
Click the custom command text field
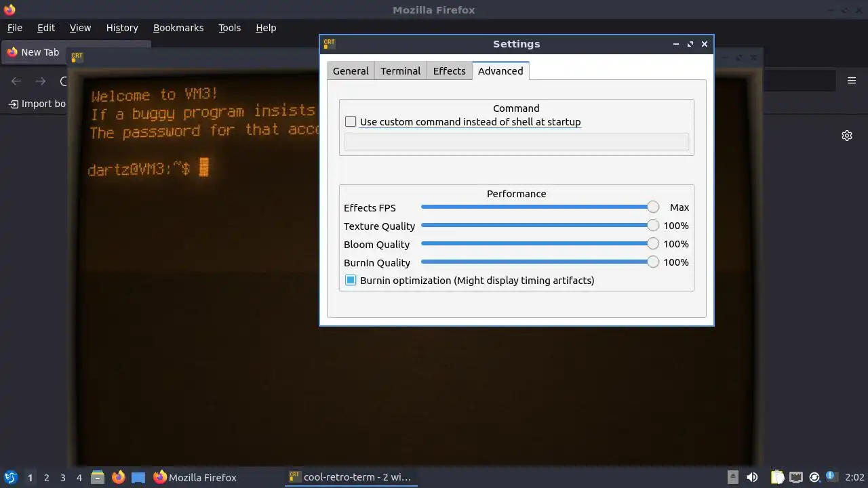[x=516, y=142]
